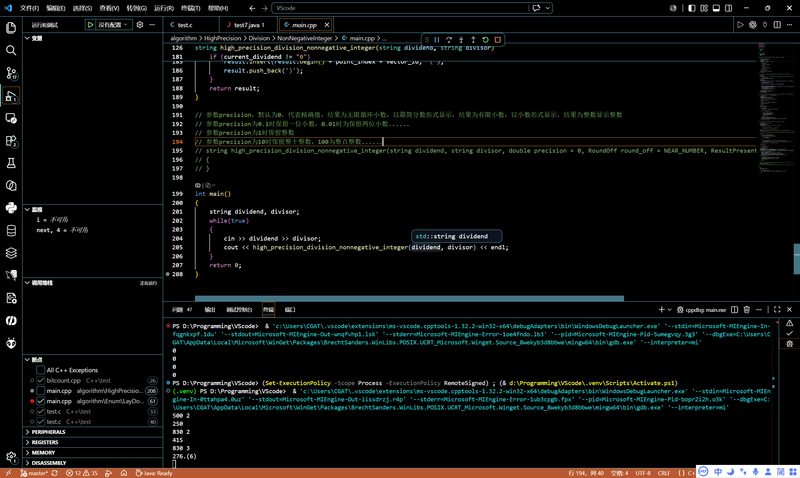Open the Explorer view in activity bar
The width and height of the screenshot is (800, 478).
(11, 28)
